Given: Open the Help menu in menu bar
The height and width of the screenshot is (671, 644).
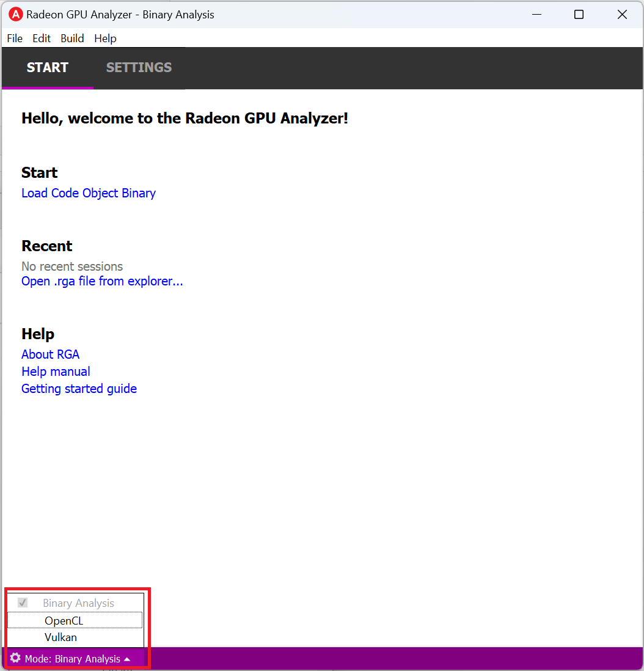Looking at the screenshot, I should tap(105, 38).
